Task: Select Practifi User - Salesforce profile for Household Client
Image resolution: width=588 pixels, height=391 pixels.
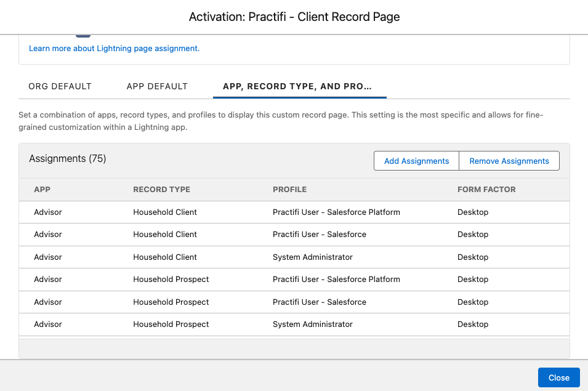Action: pyautogui.click(x=320, y=235)
